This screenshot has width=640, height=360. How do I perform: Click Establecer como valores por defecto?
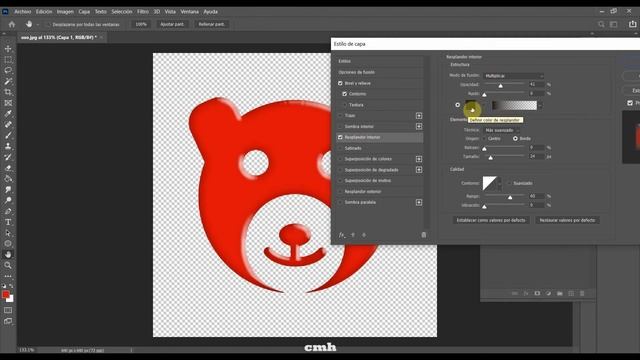491,220
